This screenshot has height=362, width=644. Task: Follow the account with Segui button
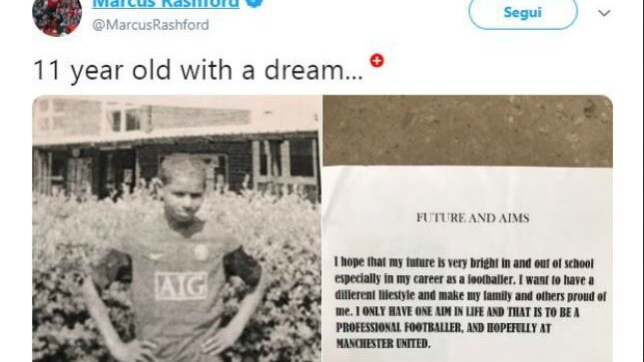coord(523,13)
